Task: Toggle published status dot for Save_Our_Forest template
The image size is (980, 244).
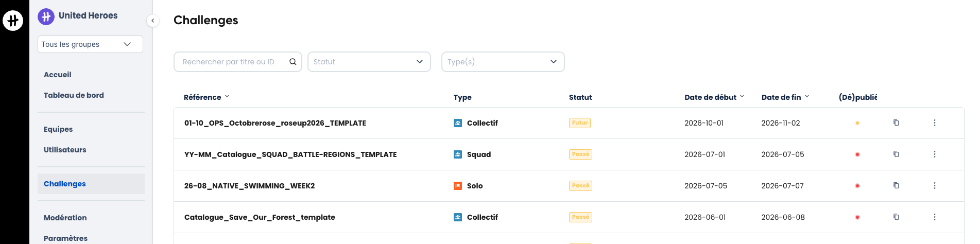Action: [857, 217]
